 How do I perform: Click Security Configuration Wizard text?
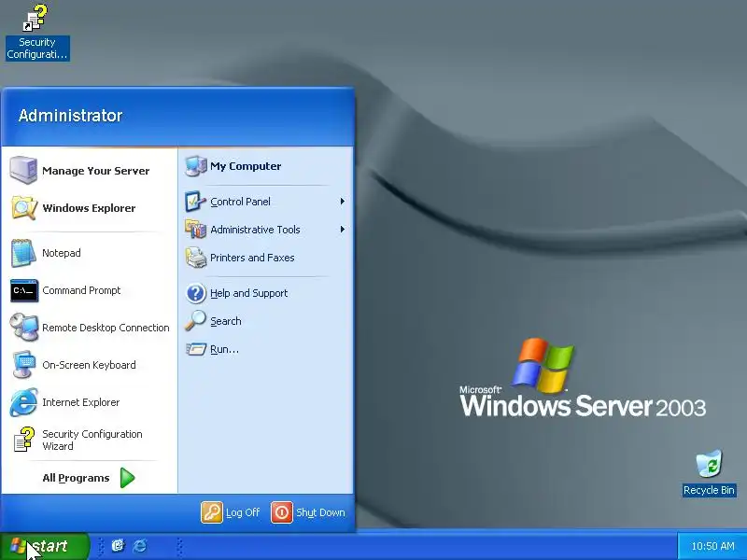coord(92,440)
